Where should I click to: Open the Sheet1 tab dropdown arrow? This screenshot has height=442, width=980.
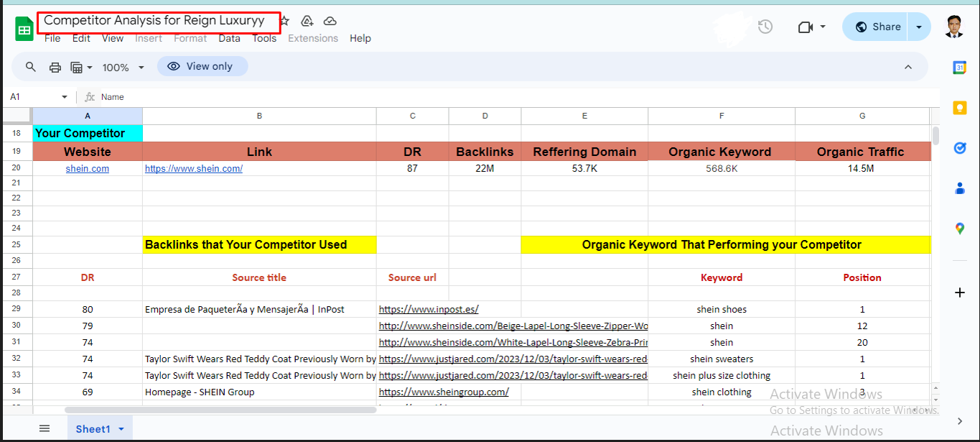pos(121,429)
